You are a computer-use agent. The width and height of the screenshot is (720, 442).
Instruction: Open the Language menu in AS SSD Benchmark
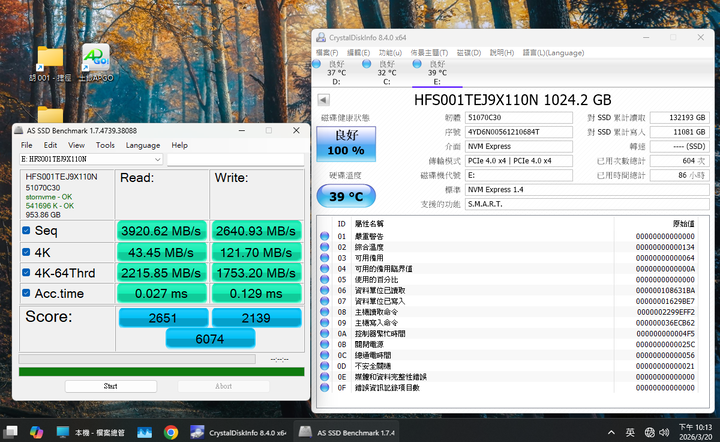click(x=142, y=145)
